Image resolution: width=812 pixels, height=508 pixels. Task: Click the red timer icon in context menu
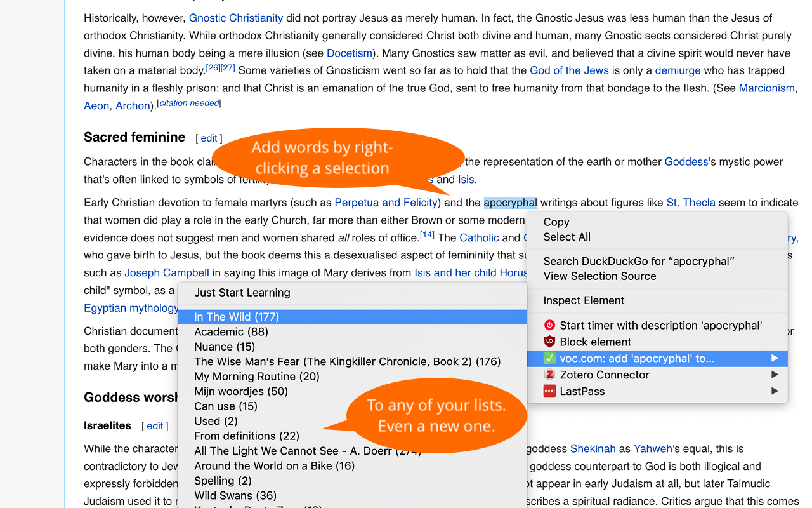(549, 326)
